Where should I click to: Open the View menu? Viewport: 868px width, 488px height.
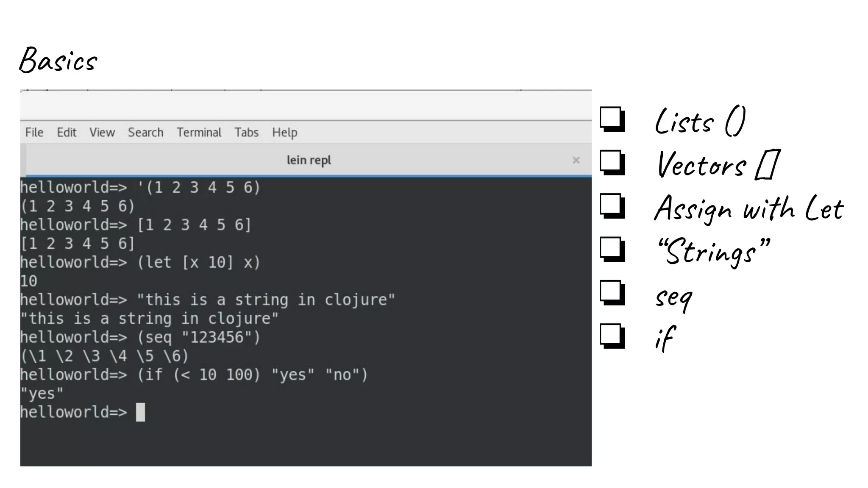coord(102,132)
